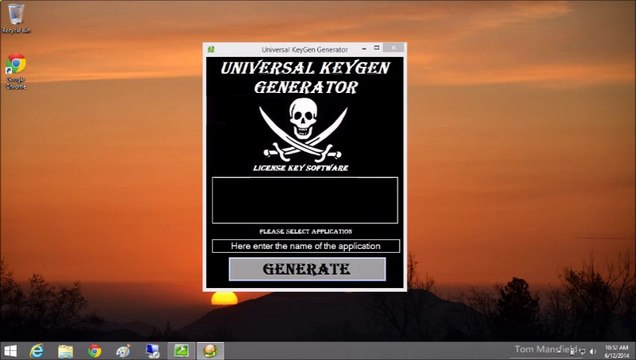Open the network tray icon

[582, 352]
